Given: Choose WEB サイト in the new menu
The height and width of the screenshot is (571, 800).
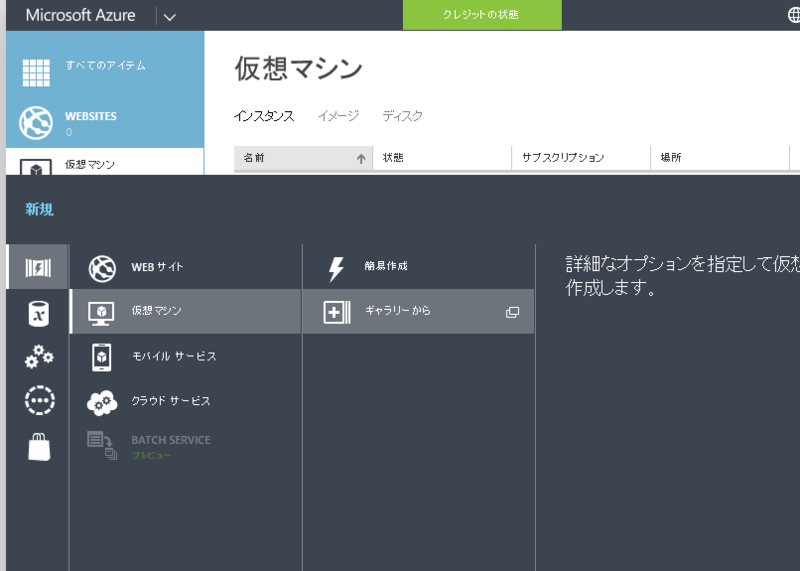Looking at the screenshot, I should (x=185, y=267).
